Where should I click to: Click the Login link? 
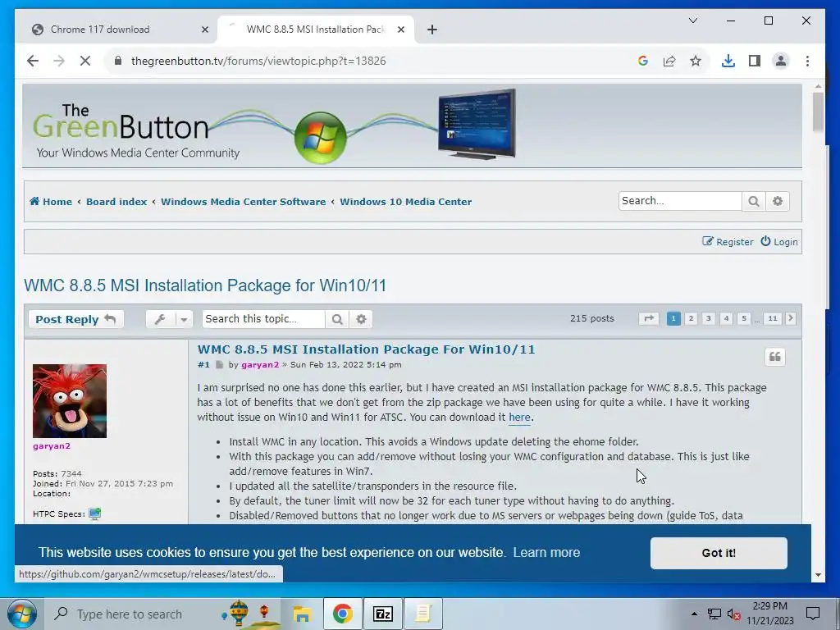pyautogui.click(x=779, y=242)
